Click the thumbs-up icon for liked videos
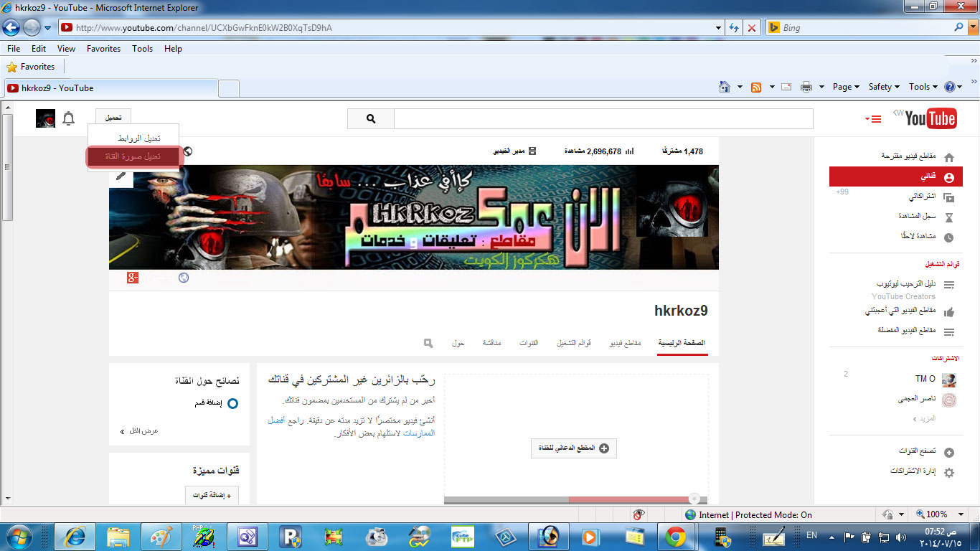Screen dimensions: 980x551 click(949, 312)
